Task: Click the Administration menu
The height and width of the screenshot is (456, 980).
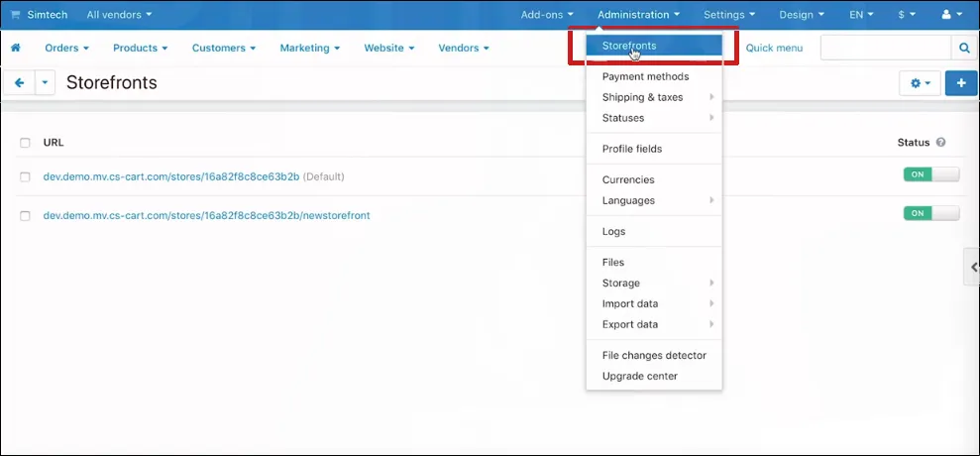Action: point(639,15)
